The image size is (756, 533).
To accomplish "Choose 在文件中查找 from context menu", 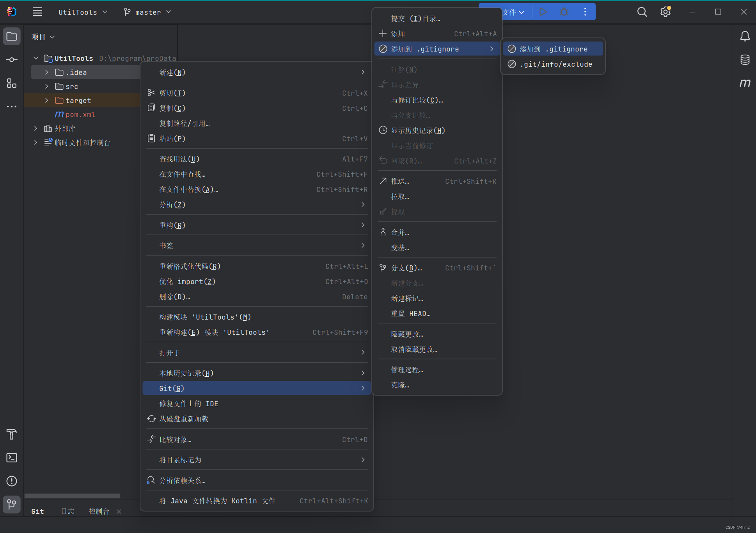I will tap(257, 174).
